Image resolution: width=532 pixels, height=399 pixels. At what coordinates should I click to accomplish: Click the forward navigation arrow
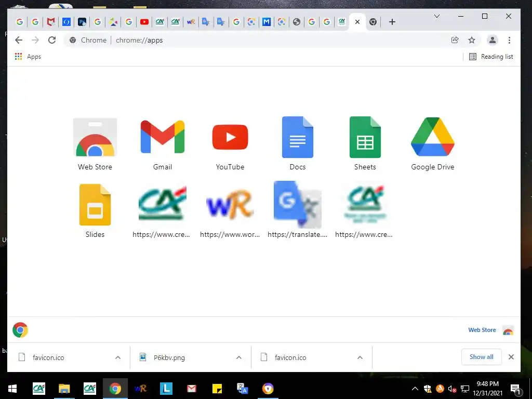(35, 40)
